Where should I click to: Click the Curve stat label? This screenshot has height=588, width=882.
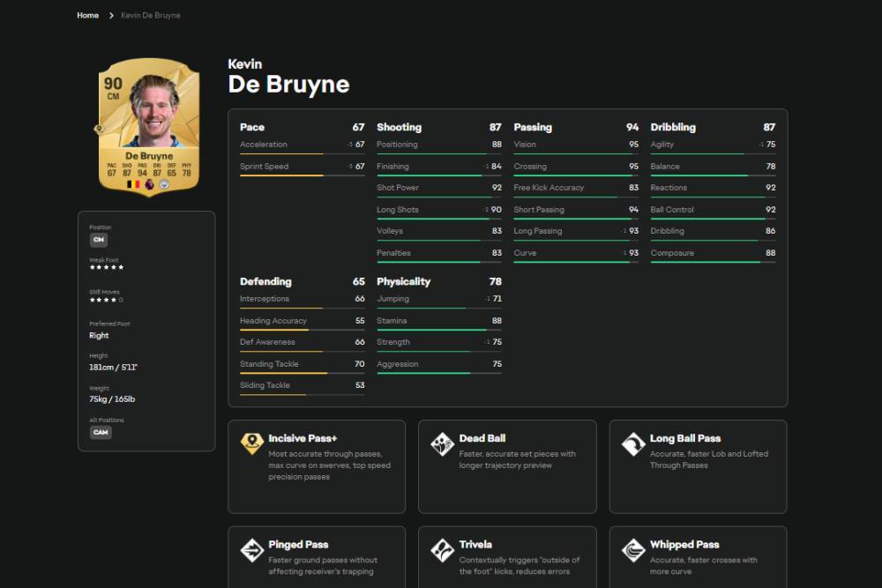point(525,253)
